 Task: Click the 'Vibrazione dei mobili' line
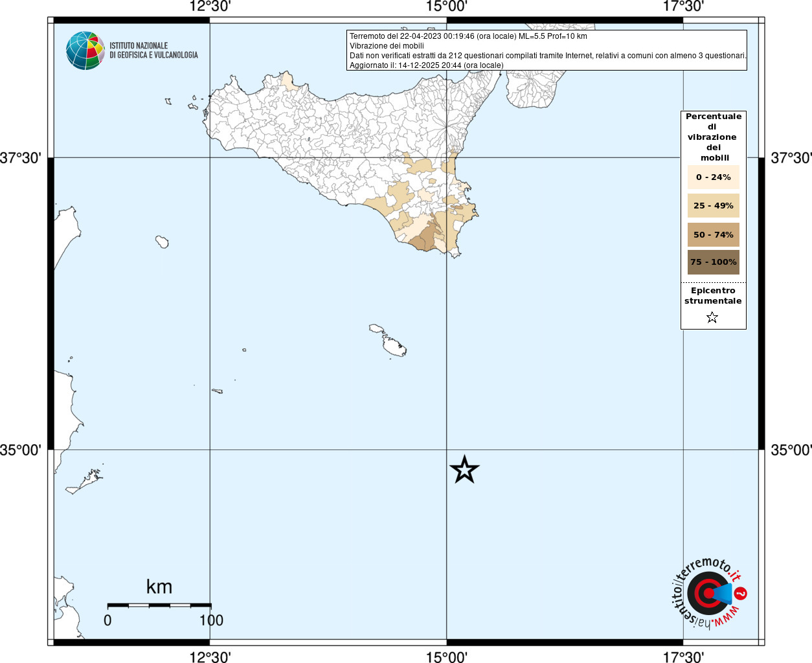click(x=387, y=46)
